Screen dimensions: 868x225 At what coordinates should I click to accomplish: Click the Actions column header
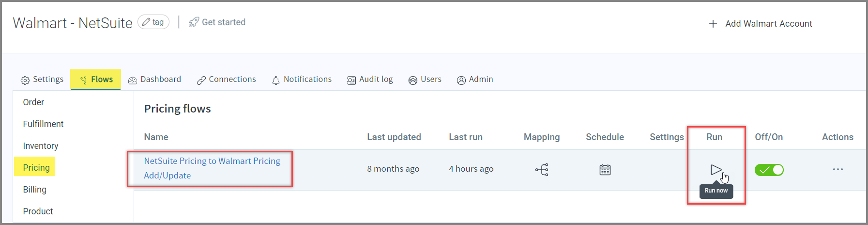pyautogui.click(x=838, y=137)
